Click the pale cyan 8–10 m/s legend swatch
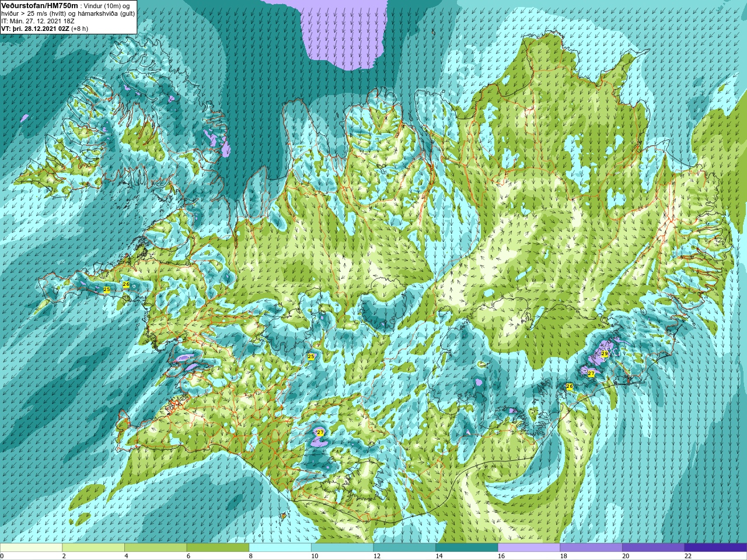Viewport: 747px width, 560px height. click(280, 548)
